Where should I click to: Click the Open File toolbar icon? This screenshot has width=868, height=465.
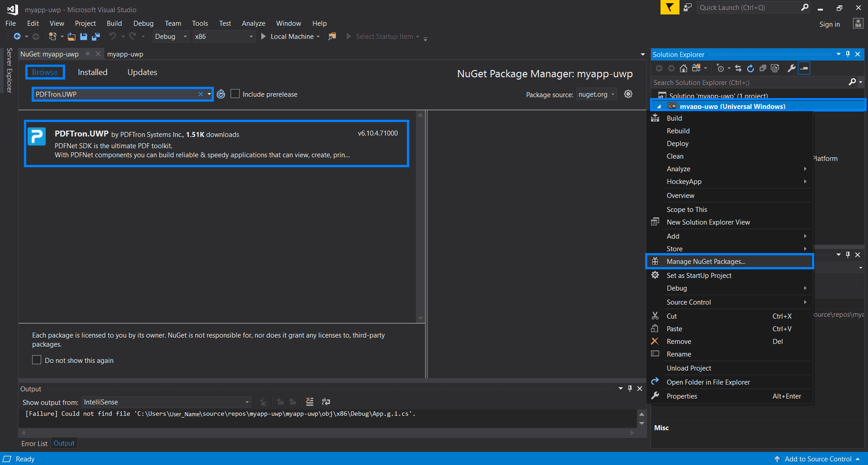pyautogui.click(x=71, y=37)
